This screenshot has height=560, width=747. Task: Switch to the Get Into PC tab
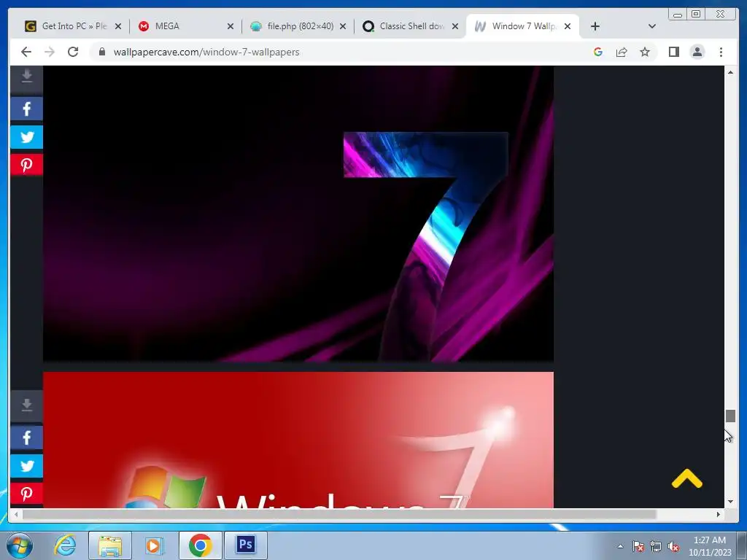(x=66, y=26)
